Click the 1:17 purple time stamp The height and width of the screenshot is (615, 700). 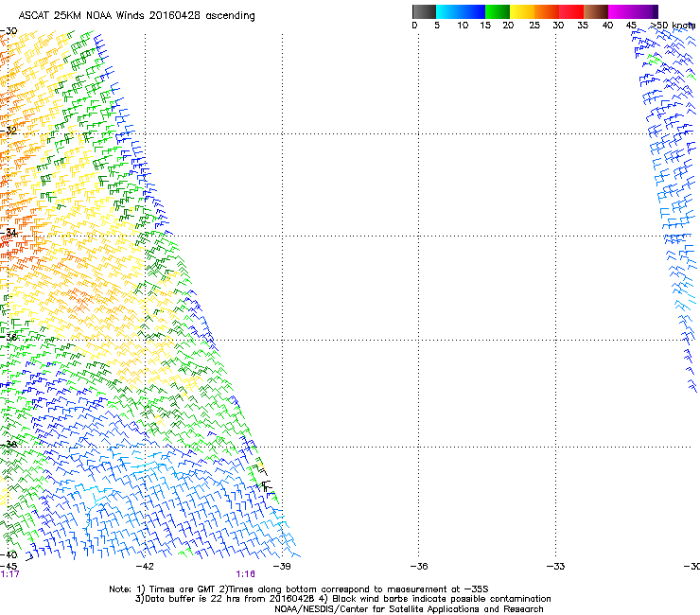coord(9,574)
